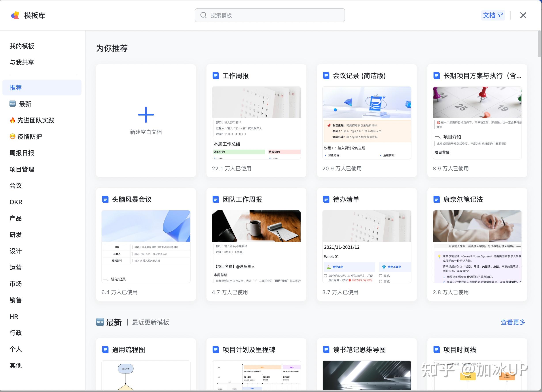
Task: Click the template library logo icon
Action: point(15,15)
